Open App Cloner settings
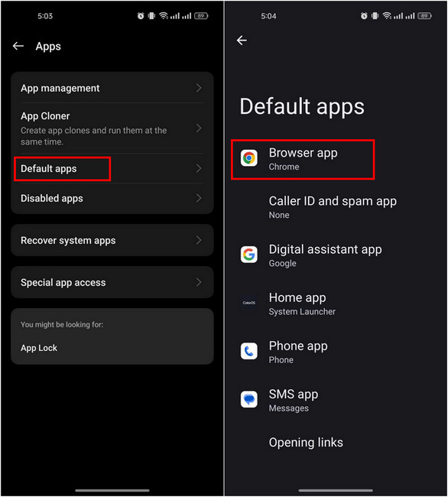The width and height of the screenshot is (448, 497). [x=112, y=128]
